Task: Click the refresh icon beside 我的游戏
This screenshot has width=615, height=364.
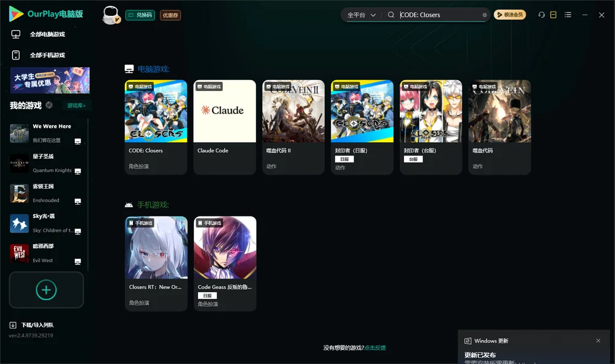Action: tap(49, 105)
